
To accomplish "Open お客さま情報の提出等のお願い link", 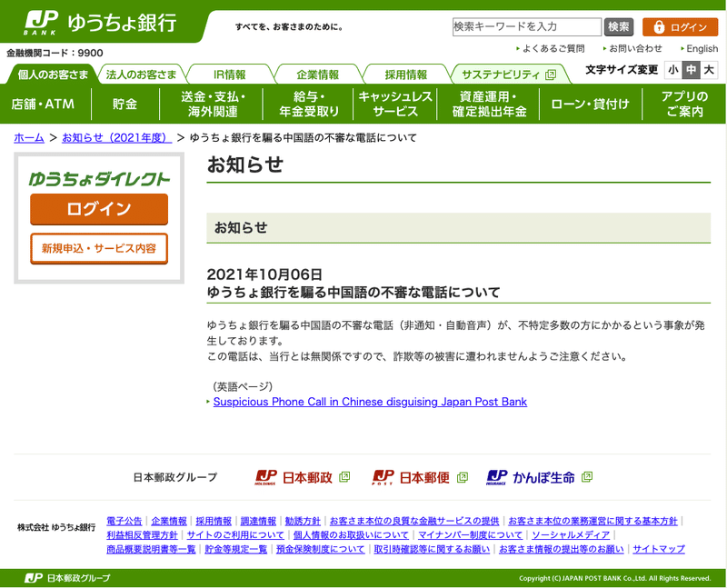I will coord(562,549).
